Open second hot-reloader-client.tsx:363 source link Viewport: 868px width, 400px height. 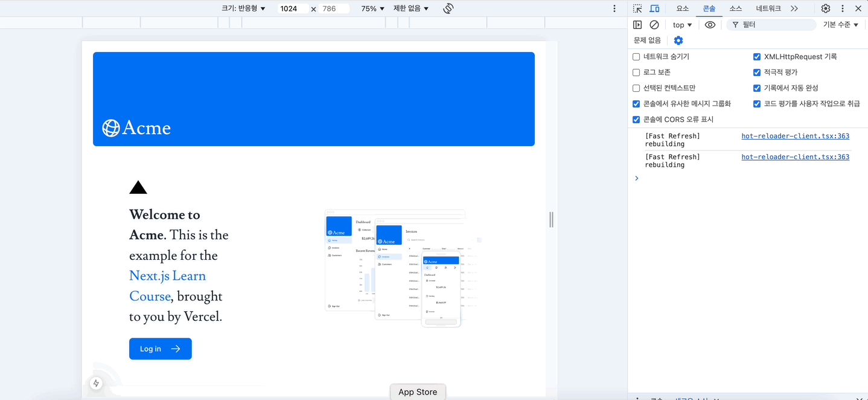click(795, 156)
